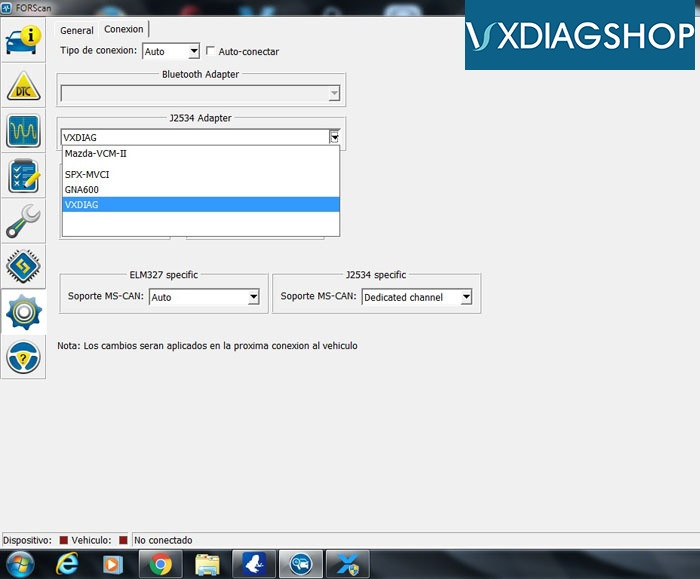Open the steering wheel help section
700x579 pixels.
tap(22, 357)
